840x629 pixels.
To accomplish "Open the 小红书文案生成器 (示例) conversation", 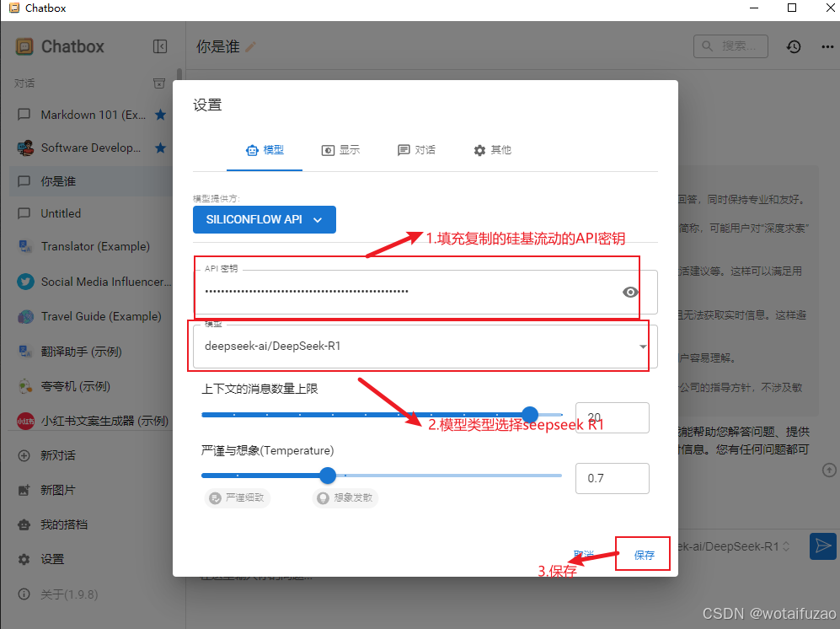I will (x=90, y=421).
